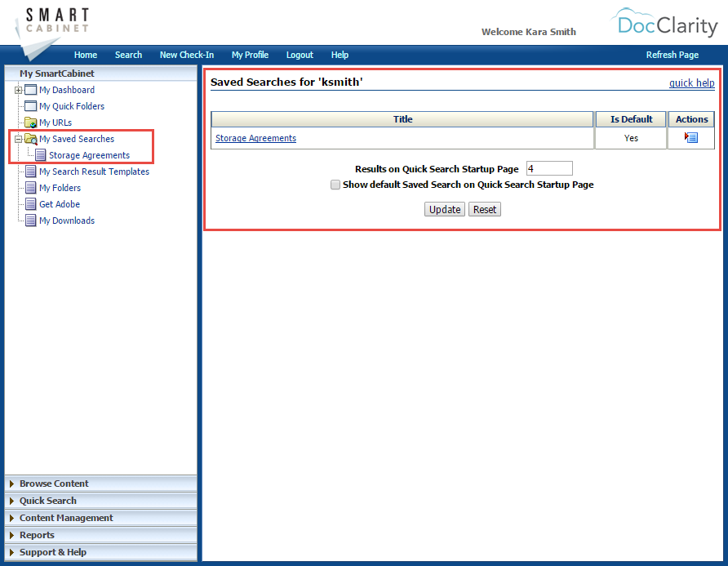Click the My Quick Folders icon
Viewport: 728px width, 566px height.
[31, 106]
